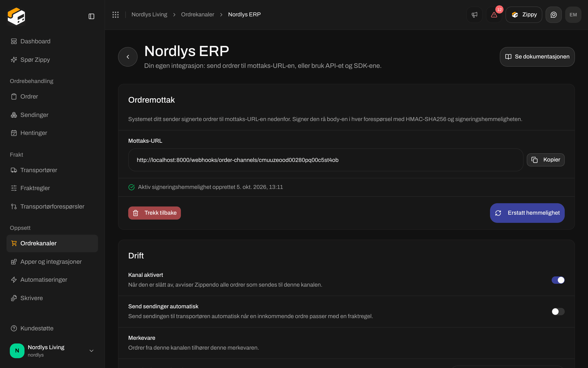The height and width of the screenshot is (368, 588).
Task: Open the announcements megaphone icon
Action: tap(474, 15)
